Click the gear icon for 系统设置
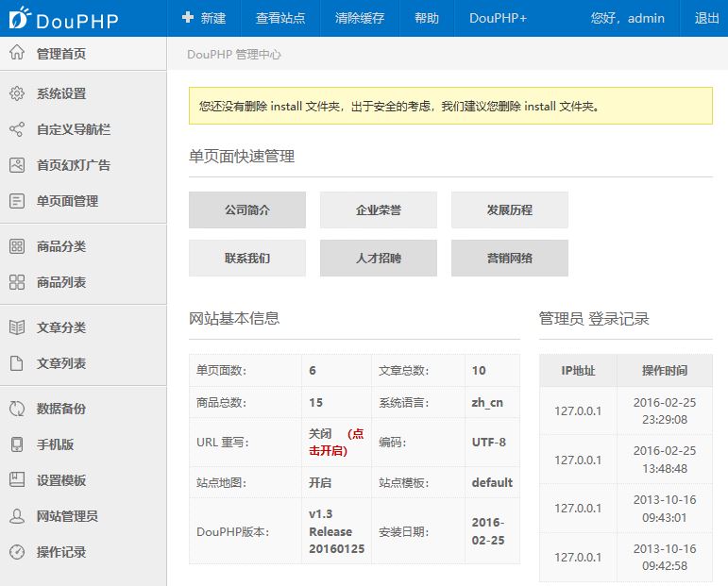This screenshot has width=728, height=586. [17, 93]
